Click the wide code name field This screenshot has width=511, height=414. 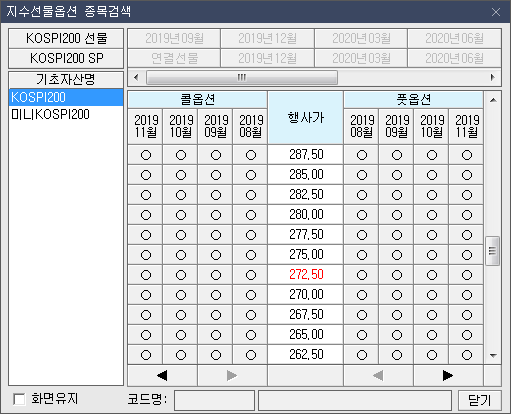(x=355, y=400)
